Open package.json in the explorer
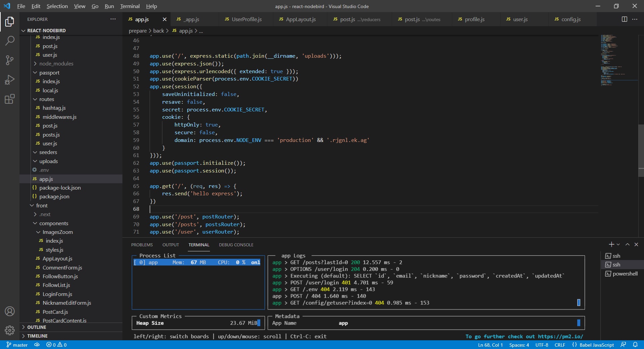Image resolution: width=644 pixels, height=349 pixels. (54, 197)
